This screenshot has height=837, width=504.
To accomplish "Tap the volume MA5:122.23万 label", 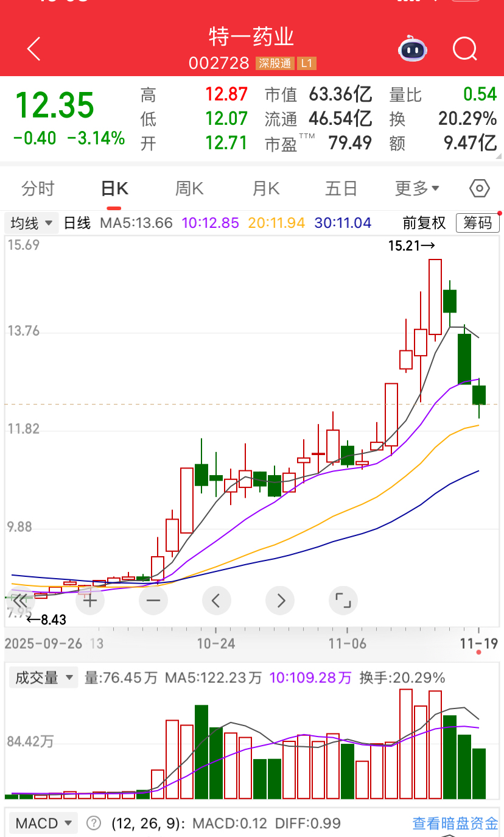I will (x=214, y=677).
